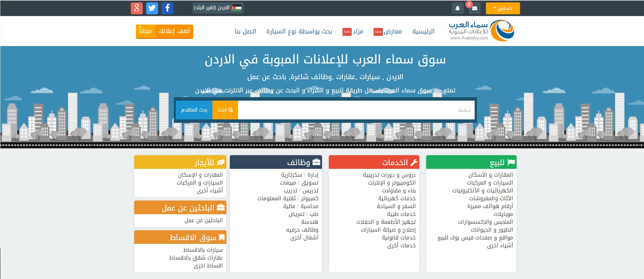
Task: Click the briefcase icon in الباحثين عن عمل header
Action: (x=221, y=207)
